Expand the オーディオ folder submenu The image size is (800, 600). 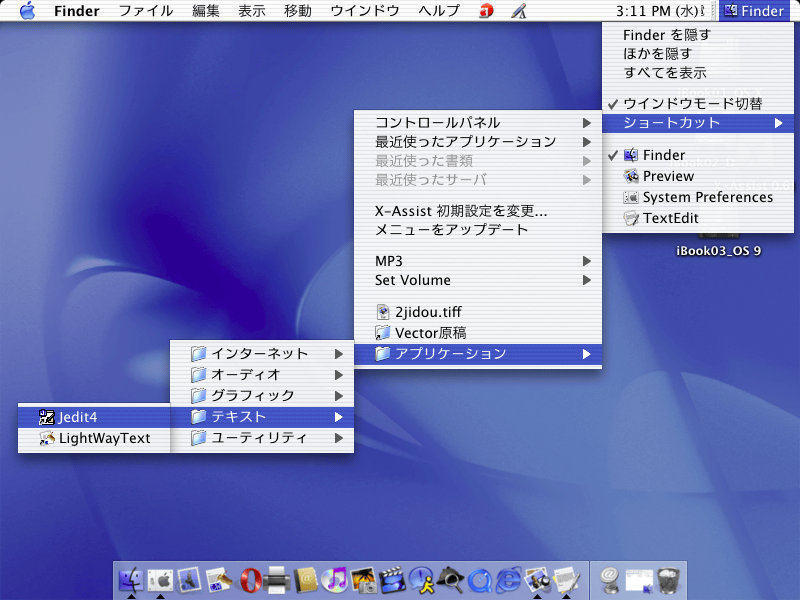(262, 374)
